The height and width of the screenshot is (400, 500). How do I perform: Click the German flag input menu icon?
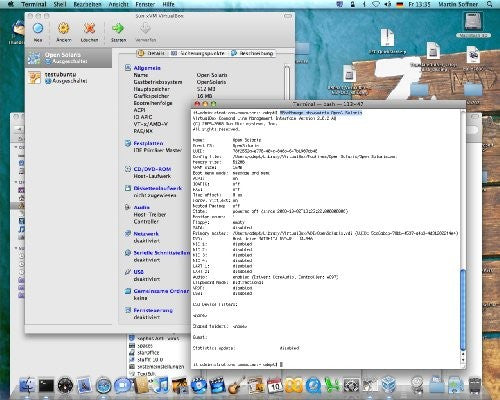tap(400, 4)
